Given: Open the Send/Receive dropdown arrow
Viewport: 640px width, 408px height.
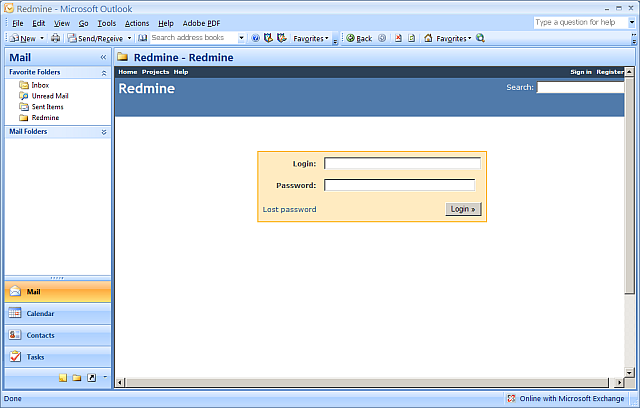Looking at the screenshot, I should [129, 38].
